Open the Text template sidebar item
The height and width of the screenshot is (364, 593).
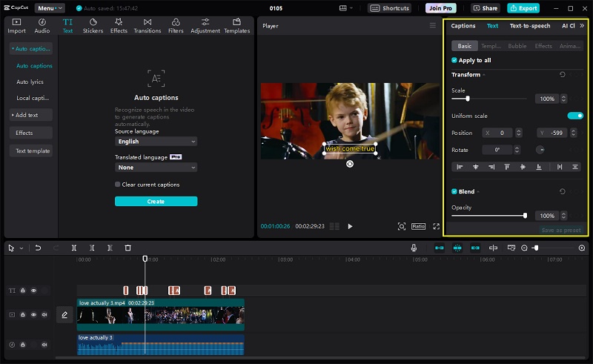pos(31,150)
